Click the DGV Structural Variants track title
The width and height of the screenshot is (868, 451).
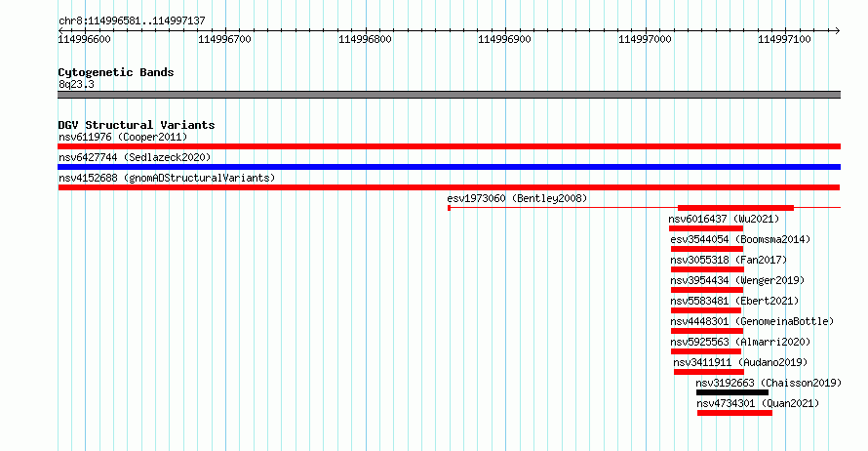137,125
